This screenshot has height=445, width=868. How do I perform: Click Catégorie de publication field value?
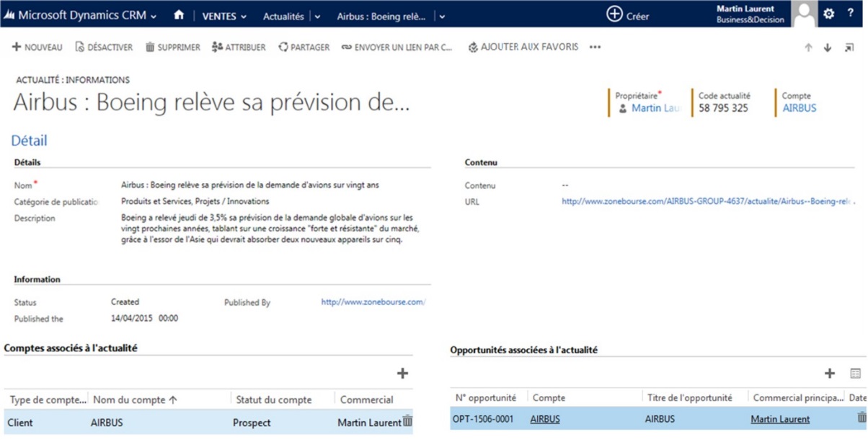pos(195,202)
